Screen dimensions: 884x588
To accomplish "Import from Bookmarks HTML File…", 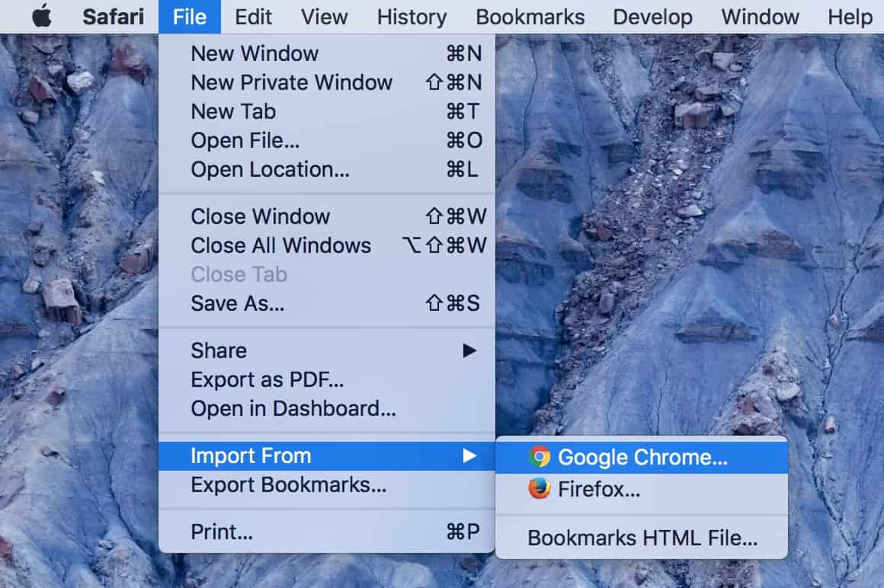I will pos(642,538).
